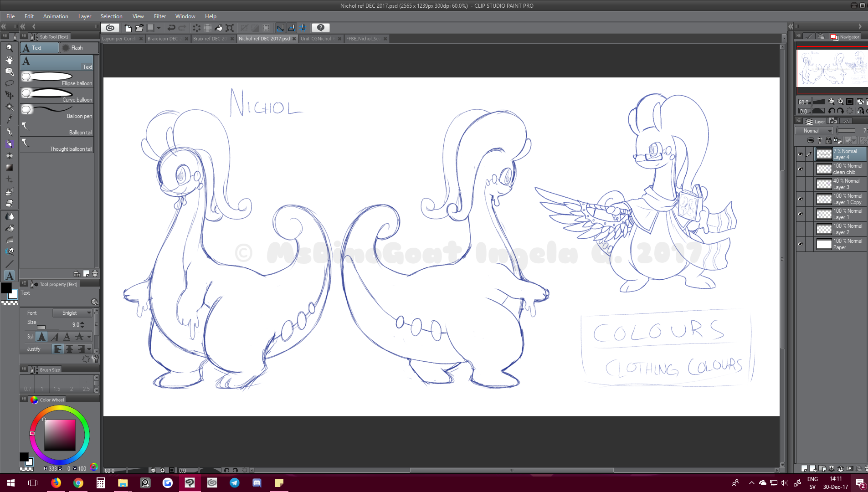Select the Move layer tool

click(9, 95)
